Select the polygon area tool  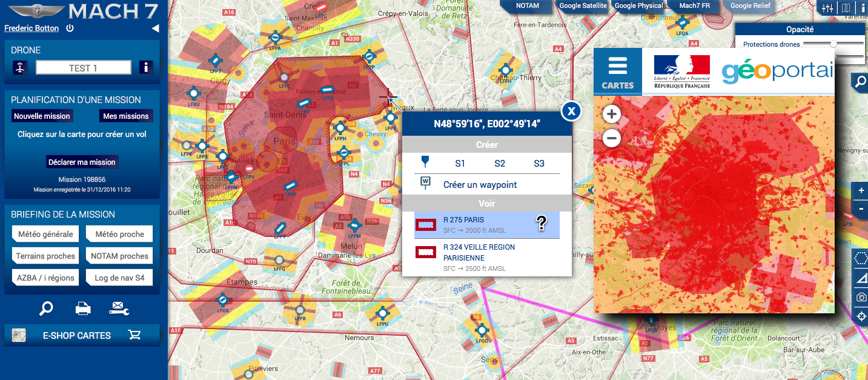861,259
